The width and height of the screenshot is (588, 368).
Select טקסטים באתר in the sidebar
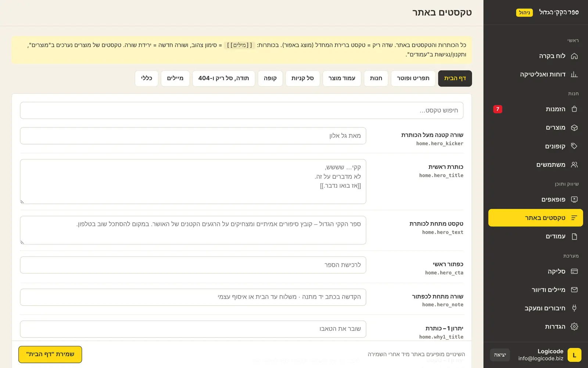[x=536, y=218]
